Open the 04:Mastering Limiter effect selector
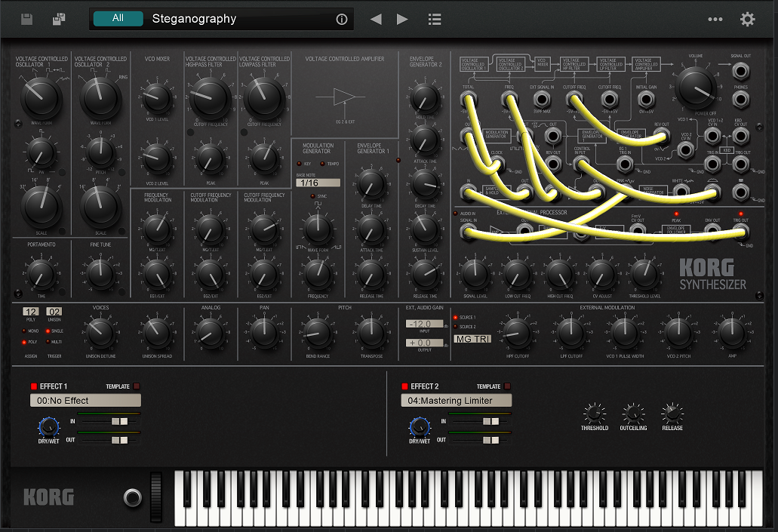Viewport: 778px width, 532px height. point(456,401)
